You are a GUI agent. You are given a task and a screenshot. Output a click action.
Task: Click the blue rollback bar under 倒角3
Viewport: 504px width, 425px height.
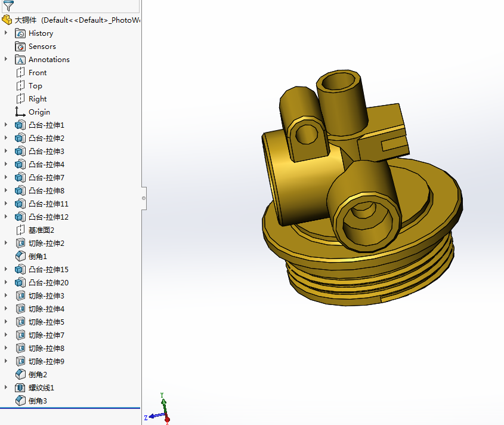[70, 408]
